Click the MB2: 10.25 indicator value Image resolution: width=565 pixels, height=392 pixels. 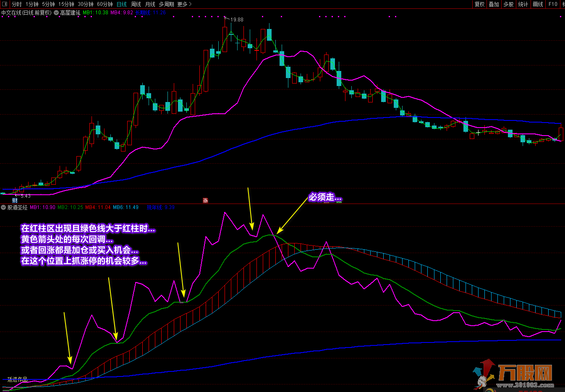[x=70, y=207]
